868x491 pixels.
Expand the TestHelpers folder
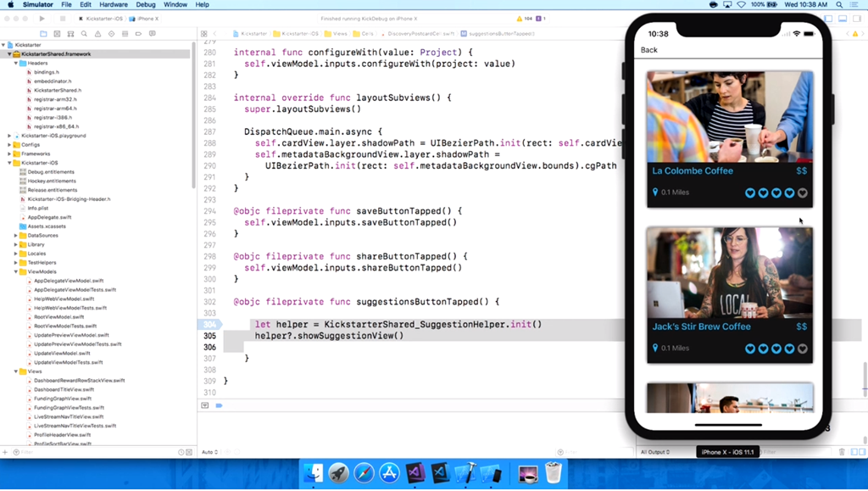(16, 263)
